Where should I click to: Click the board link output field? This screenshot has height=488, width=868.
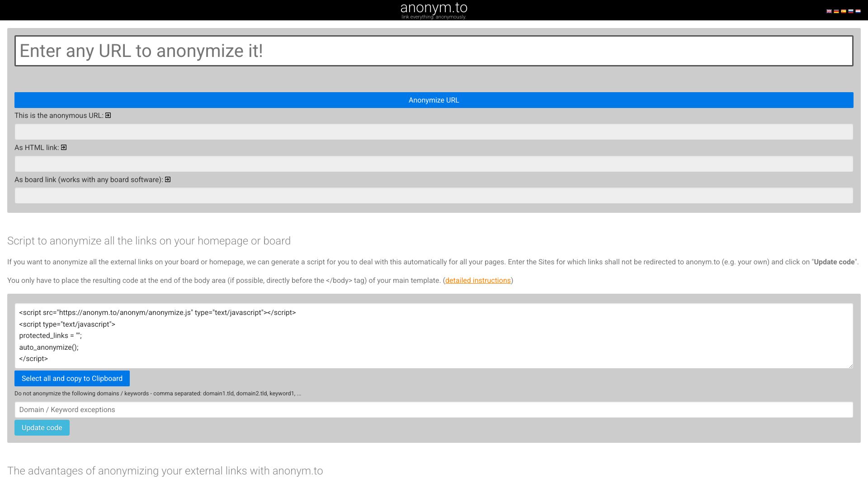pyautogui.click(x=434, y=196)
